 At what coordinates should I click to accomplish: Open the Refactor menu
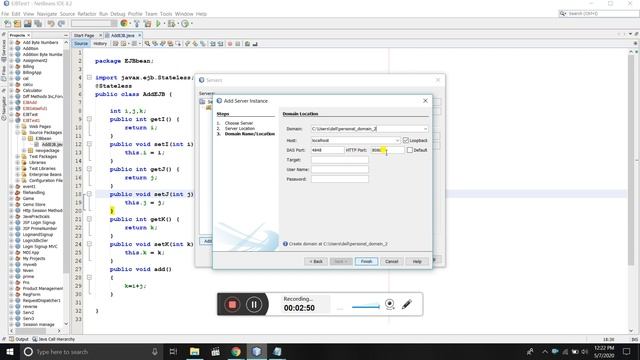click(87, 14)
